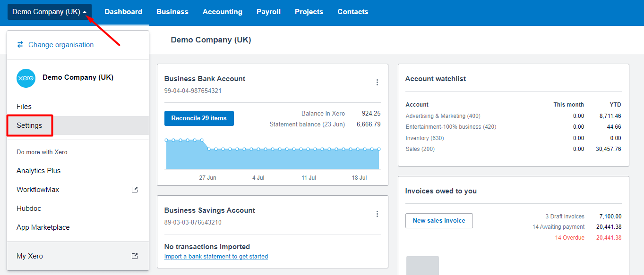Open the Business menu

click(x=172, y=12)
